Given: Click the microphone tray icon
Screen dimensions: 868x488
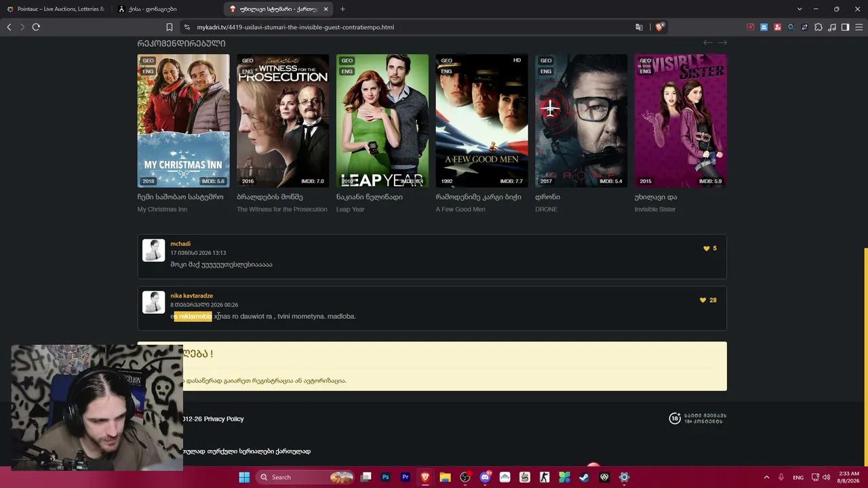Looking at the screenshot, I should click(781, 477).
